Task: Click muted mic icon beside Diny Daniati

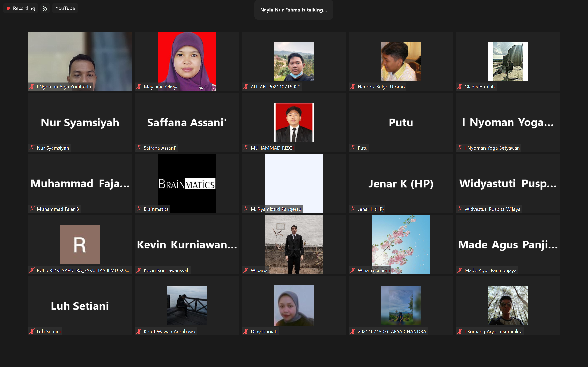Action: 246,331
